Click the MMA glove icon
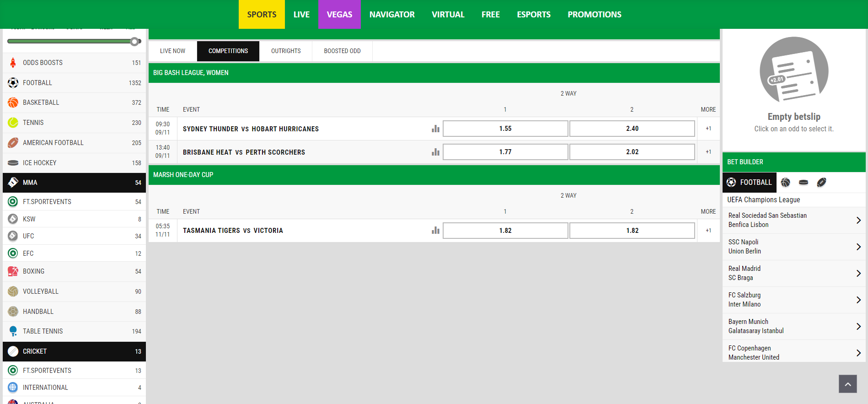 click(x=13, y=183)
